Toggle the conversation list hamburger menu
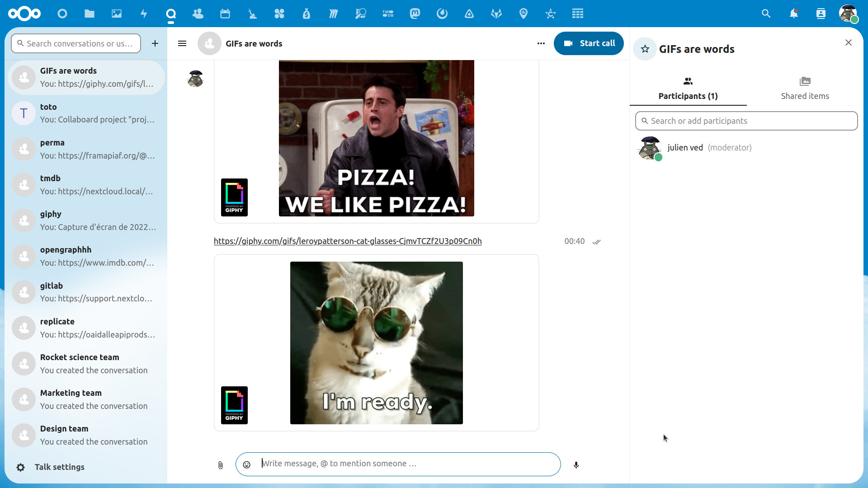868x488 pixels. coord(182,43)
